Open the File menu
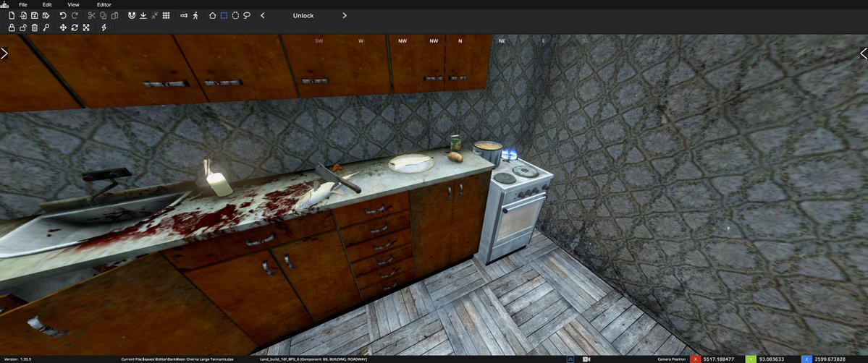This screenshot has width=868, height=363. tap(23, 4)
